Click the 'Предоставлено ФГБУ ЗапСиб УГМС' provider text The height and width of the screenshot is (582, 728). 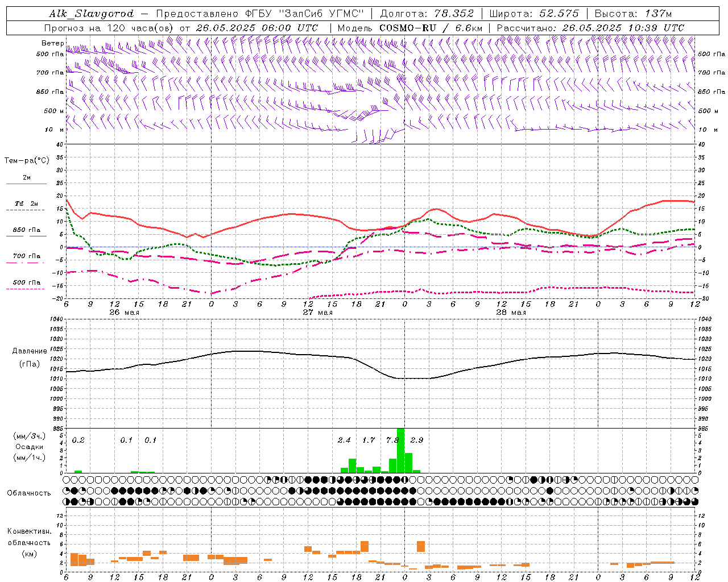(259, 14)
